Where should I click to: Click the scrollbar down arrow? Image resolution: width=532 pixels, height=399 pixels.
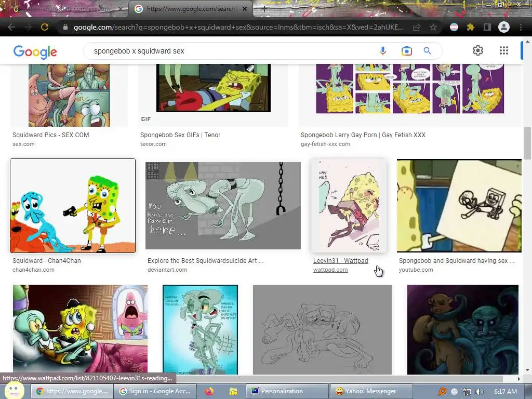click(527, 370)
